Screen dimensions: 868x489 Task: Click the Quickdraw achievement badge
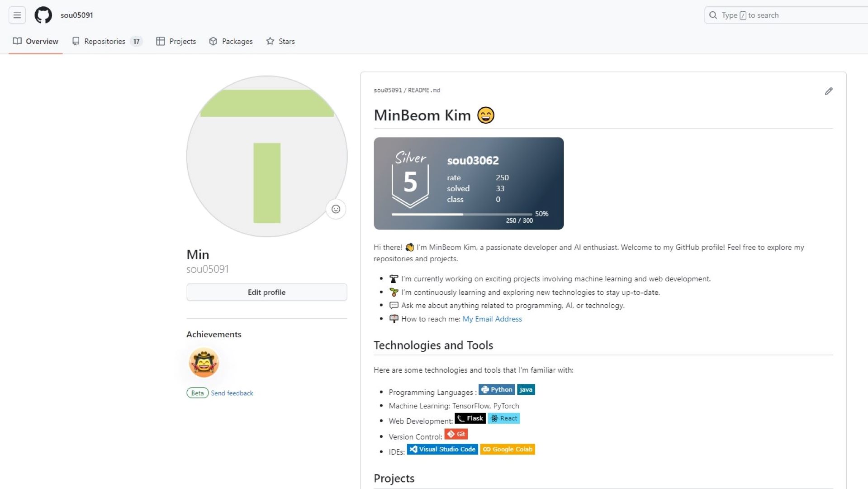(x=204, y=362)
